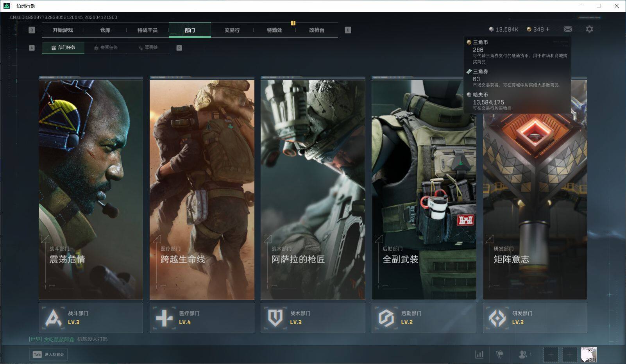Switch to the 赛季任务 sub-tab
This screenshot has width=626, height=364.
click(106, 48)
